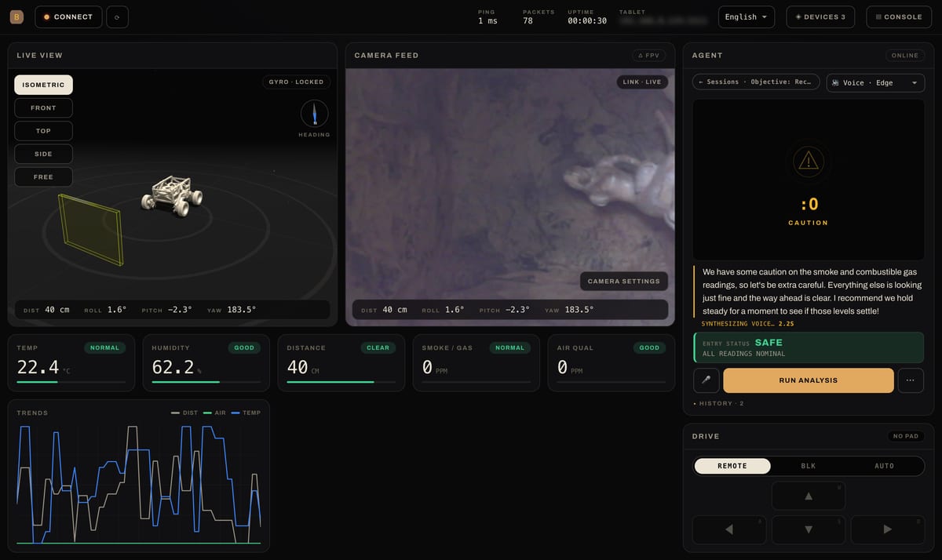
Task: Click the NO PAD badge
Action: [905, 436]
